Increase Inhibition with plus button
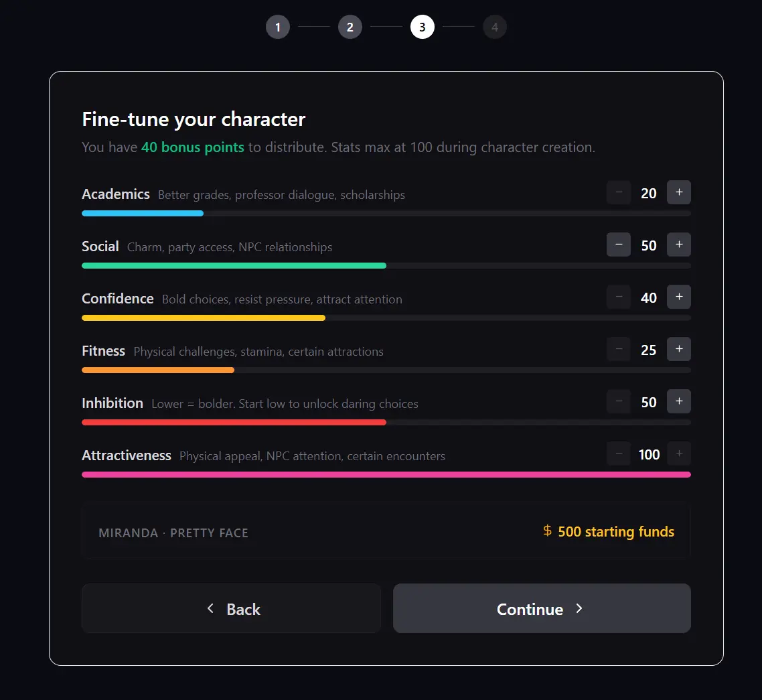 (678, 402)
